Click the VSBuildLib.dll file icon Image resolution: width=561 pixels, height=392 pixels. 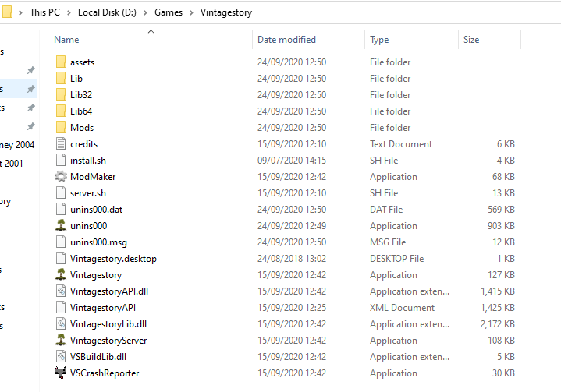click(x=62, y=357)
